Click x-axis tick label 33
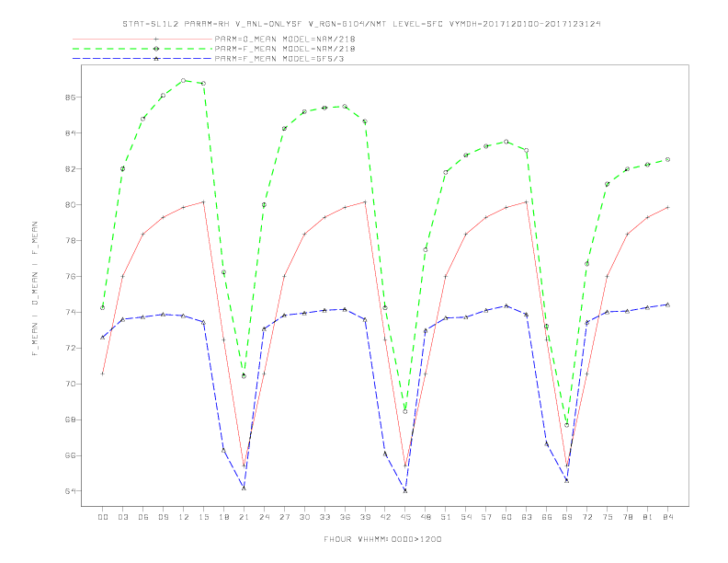This screenshot has height=563, width=728. point(324,517)
